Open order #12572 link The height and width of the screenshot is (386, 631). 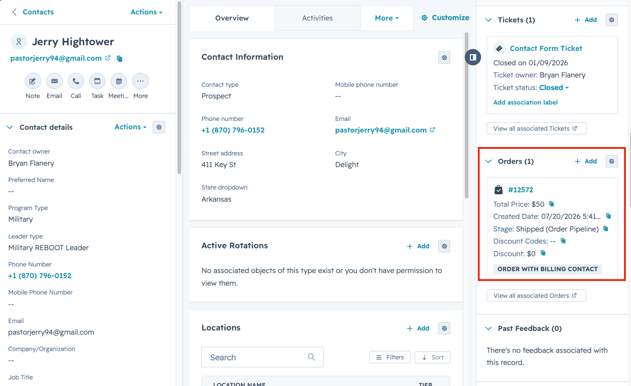521,190
